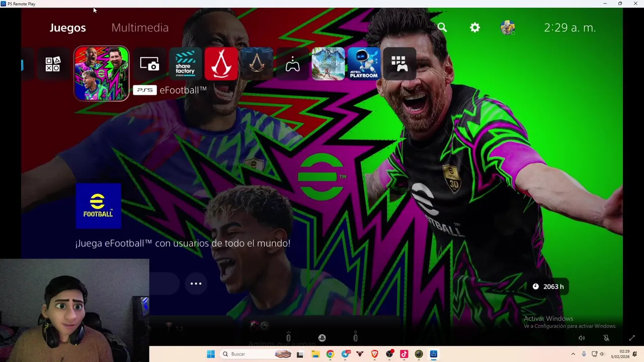
Task: Click the eFootball title label
Action: (x=183, y=90)
